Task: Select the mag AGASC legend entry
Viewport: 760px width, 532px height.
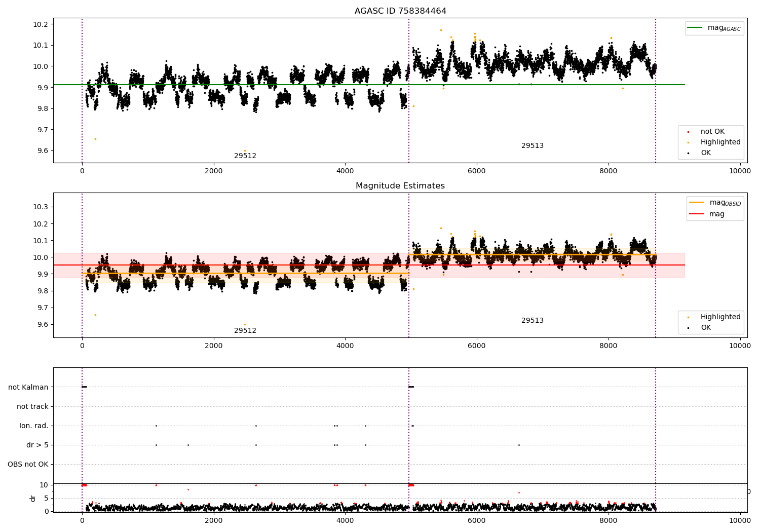Action: tap(715, 28)
